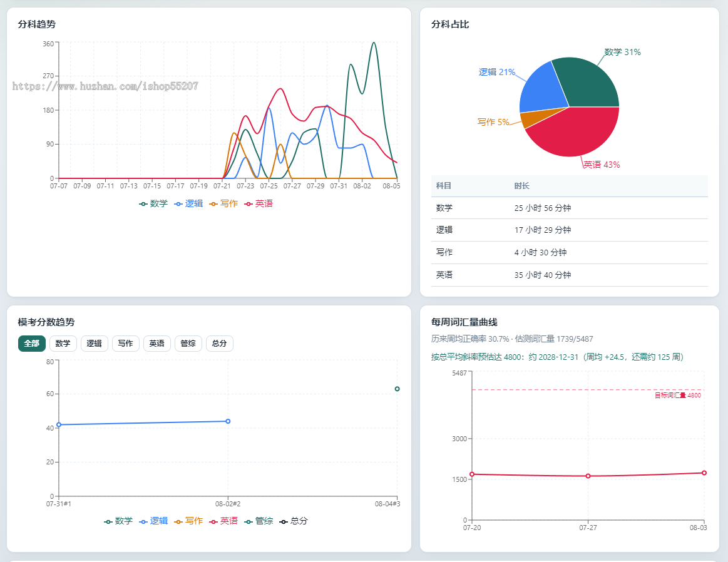Click the vocabulary data point at 07-27
This screenshot has width=728, height=562.
(588, 476)
